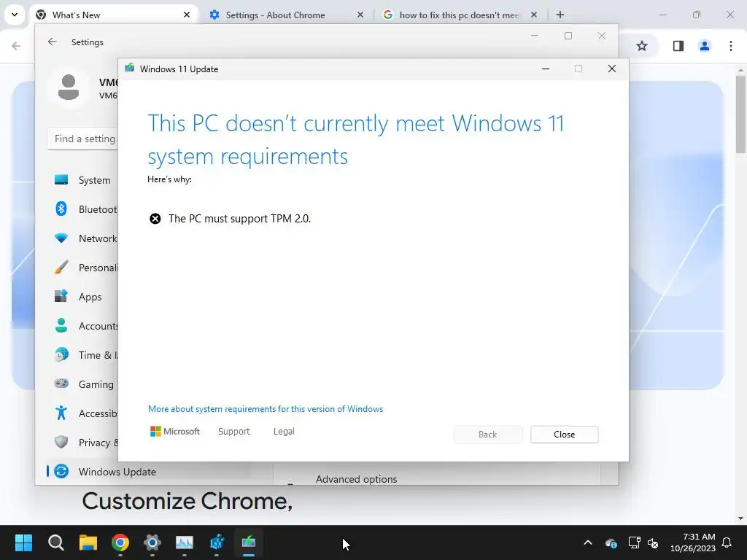Open Chrome tab search dropdown arrow
The image size is (747, 560).
pos(15,15)
